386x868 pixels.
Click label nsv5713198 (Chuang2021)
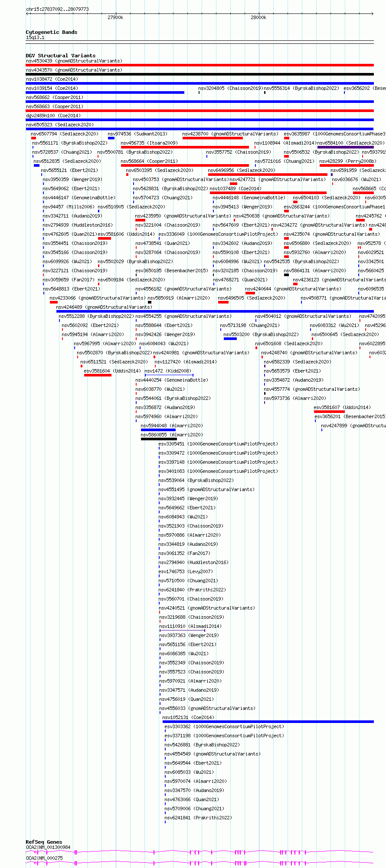[x=250, y=326]
